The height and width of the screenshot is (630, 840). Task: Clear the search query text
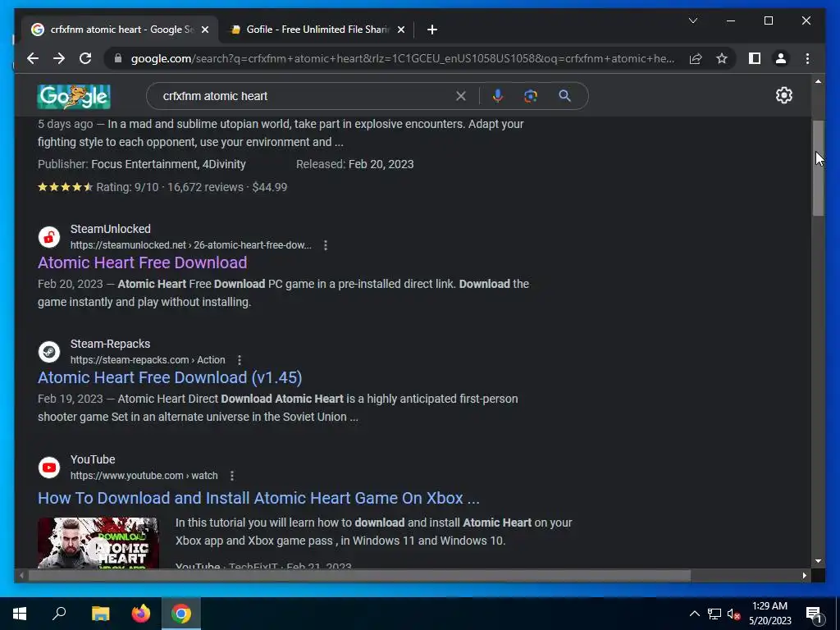[x=461, y=96]
